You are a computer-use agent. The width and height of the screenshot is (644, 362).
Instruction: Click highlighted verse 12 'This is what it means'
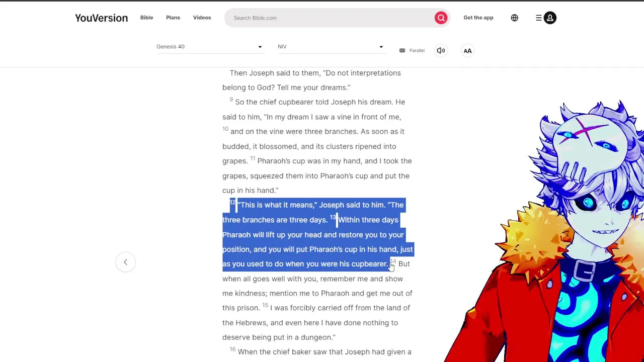coord(313,212)
